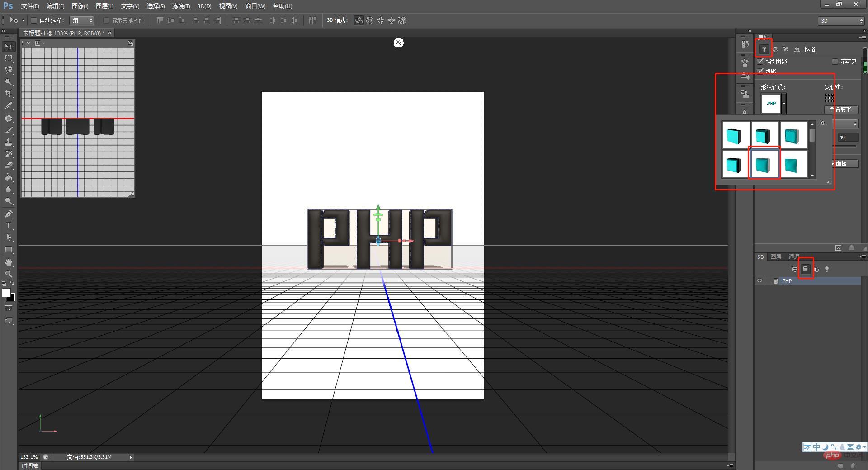Select the Lasso tool

pyautogui.click(x=9, y=70)
